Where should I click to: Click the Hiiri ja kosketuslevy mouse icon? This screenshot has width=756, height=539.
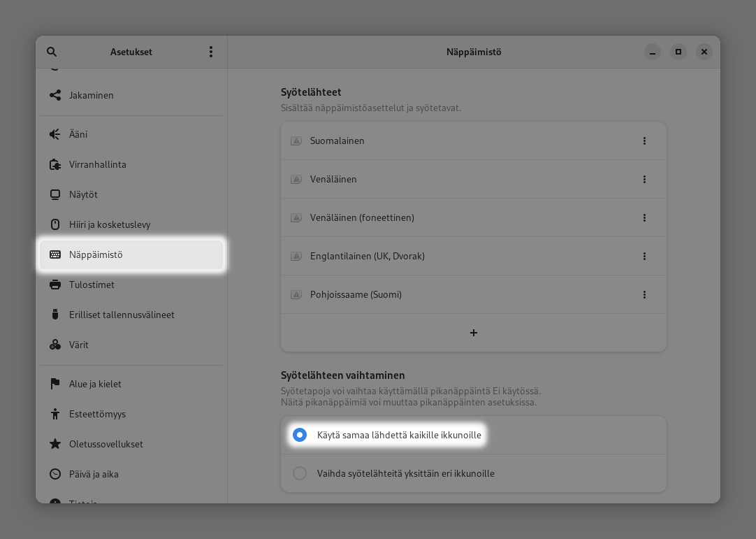point(55,224)
